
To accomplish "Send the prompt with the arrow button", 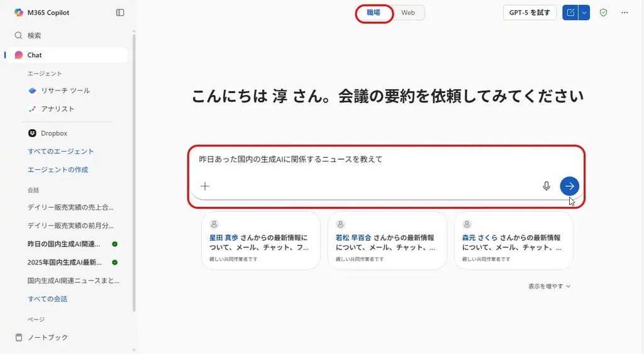I will click(x=569, y=186).
